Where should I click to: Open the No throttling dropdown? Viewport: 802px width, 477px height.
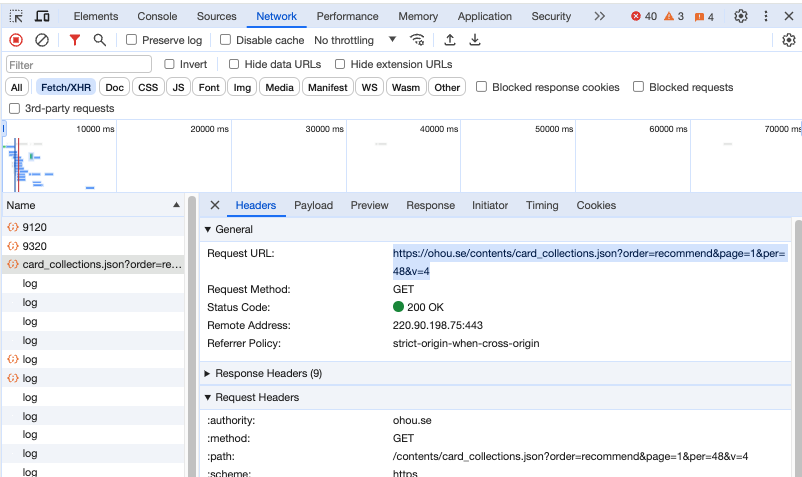(355, 40)
